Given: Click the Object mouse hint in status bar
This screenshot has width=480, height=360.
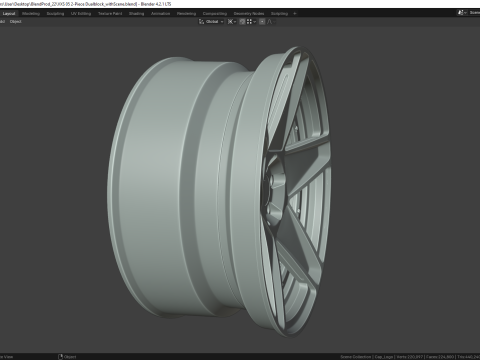Looking at the screenshot, I should point(67,357).
